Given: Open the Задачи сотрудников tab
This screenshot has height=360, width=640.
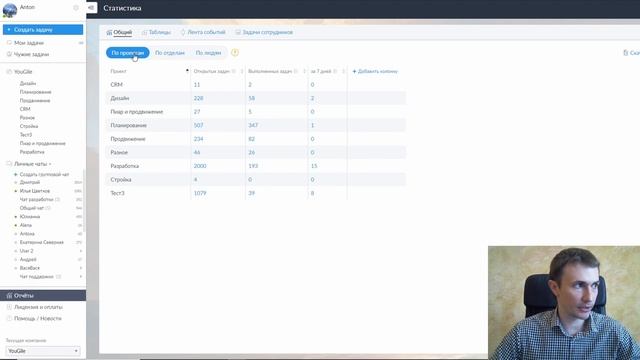Looking at the screenshot, I should (x=264, y=32).
